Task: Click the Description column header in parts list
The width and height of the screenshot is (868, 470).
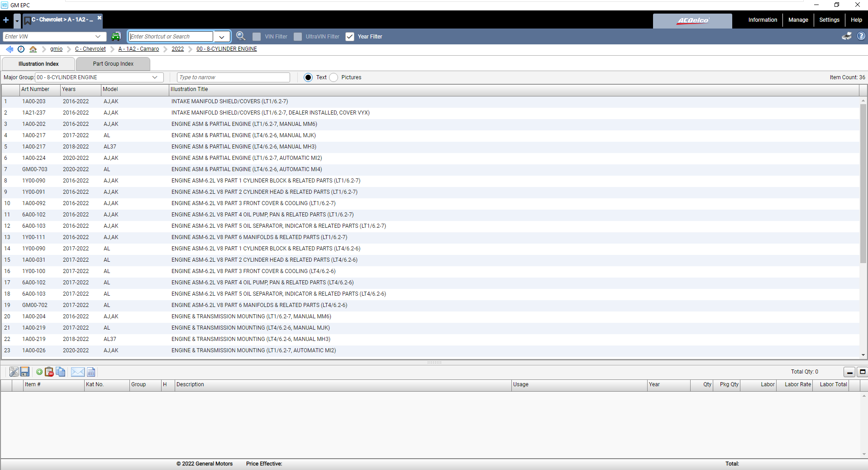Action: point(343,385)
